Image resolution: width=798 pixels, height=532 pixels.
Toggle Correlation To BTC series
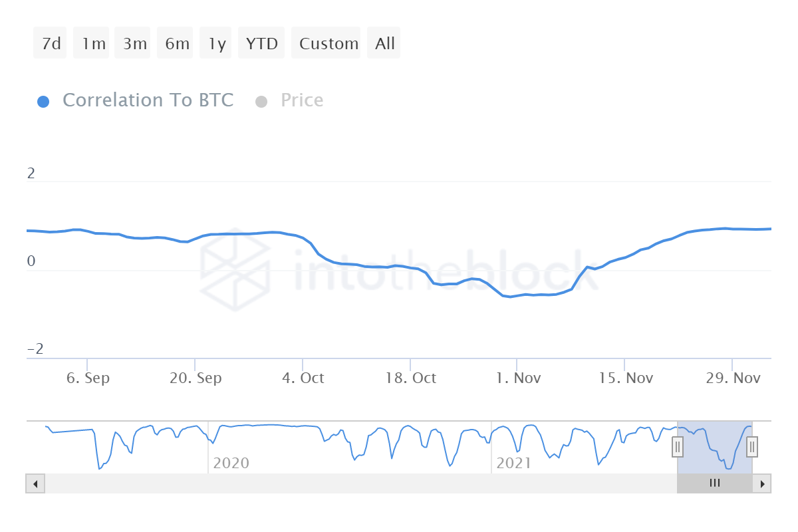coord(148,100)
